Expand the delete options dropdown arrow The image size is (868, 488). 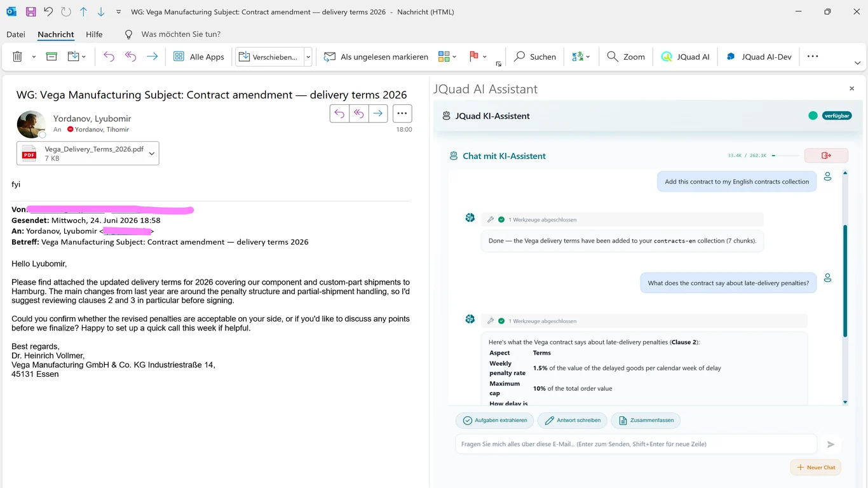click(34, 57)
